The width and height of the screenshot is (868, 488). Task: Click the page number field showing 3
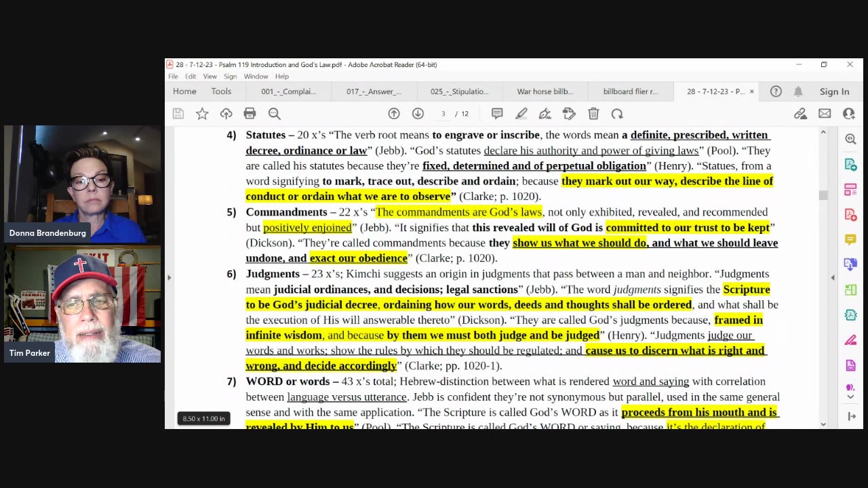(443, 114)
